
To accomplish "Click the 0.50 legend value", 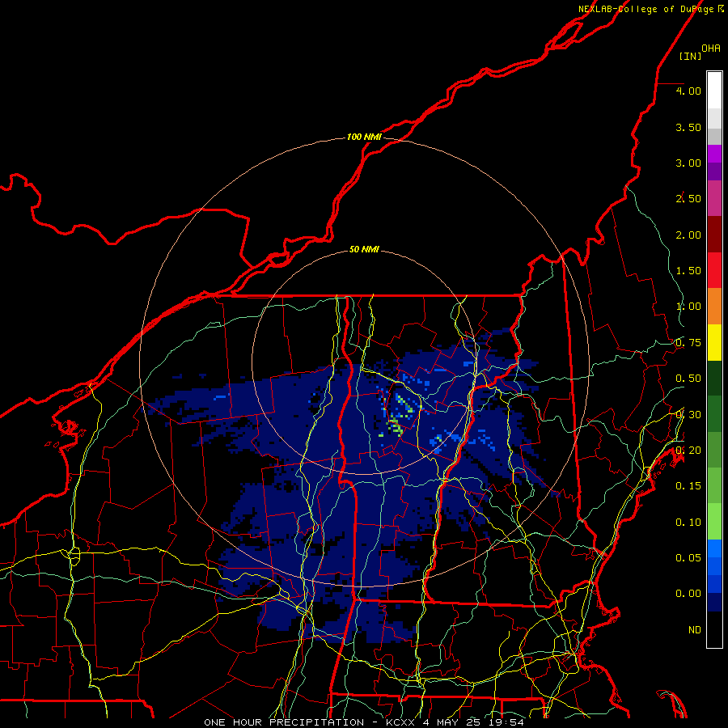I will 688,379.
